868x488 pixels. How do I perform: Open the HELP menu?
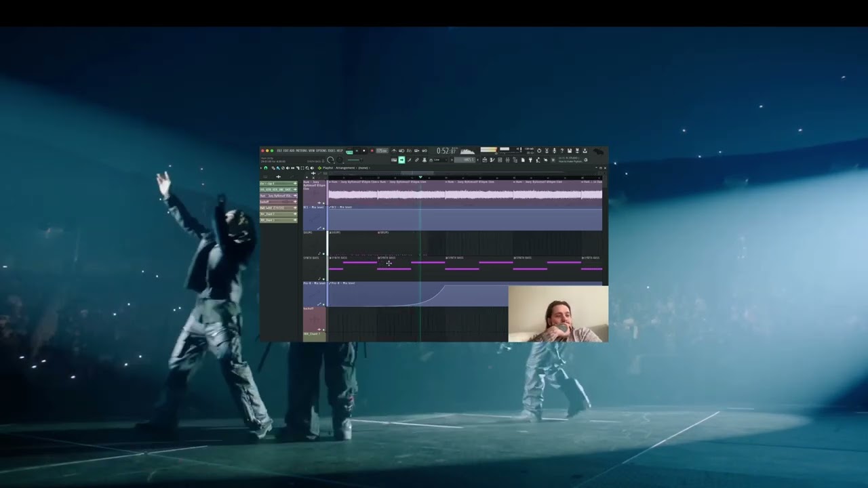point(340,150)
